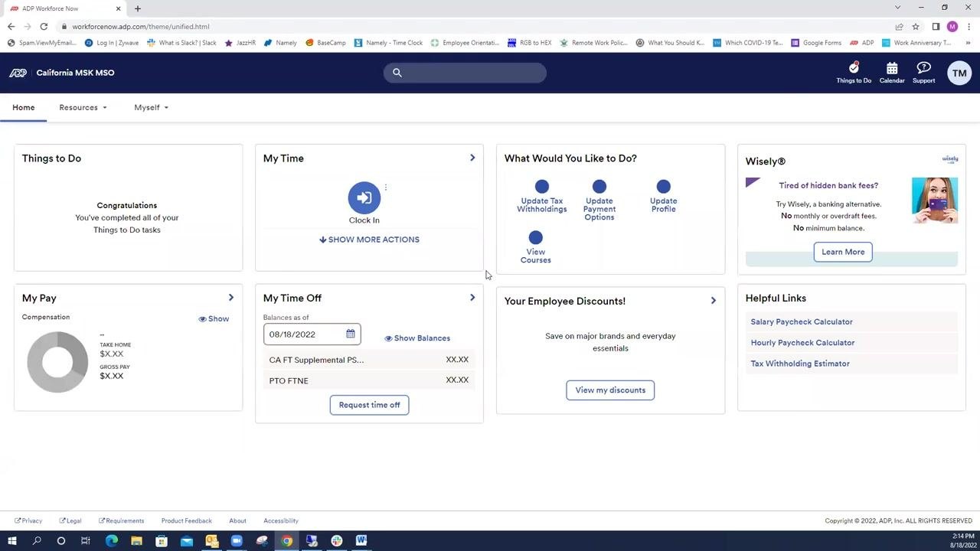The image size is (980, 551).
Task: Click the Balances as of date field
Action: [x=312, y=334]
